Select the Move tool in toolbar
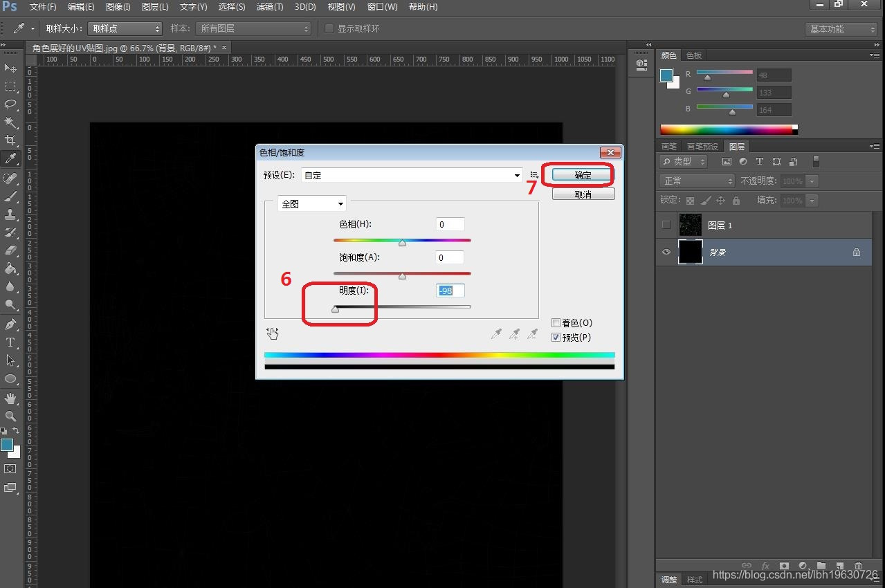The width and height of the screenshot is (885, 588). 10,68
